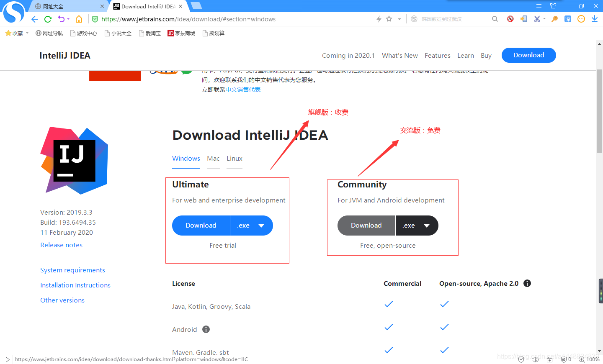Click the IntelliJ IDEA site title
This screenshot has height=364, width=603.
click(x=65, y=56)
